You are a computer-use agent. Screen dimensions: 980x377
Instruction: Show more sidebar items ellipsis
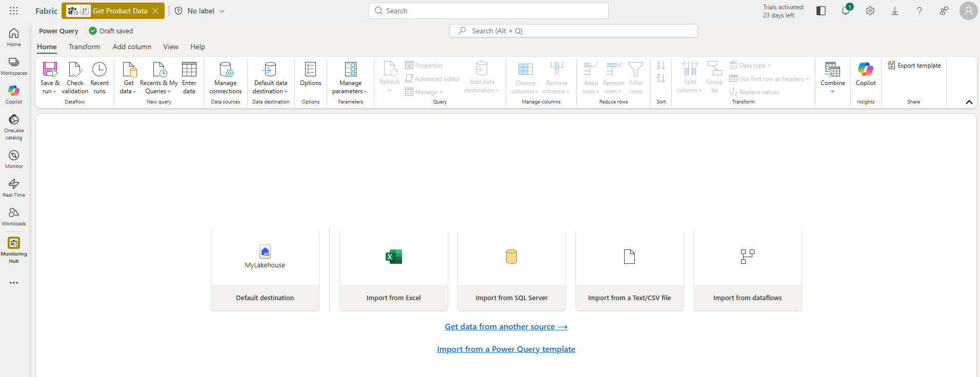tap(14, 283)
